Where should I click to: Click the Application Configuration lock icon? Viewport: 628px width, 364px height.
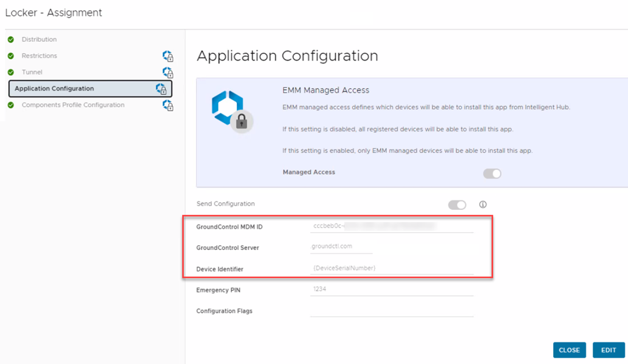click(x=161, y=89)
